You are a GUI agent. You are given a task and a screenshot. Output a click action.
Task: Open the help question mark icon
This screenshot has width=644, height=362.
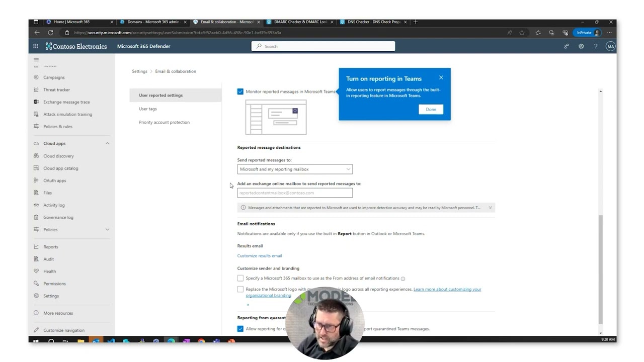596,46
